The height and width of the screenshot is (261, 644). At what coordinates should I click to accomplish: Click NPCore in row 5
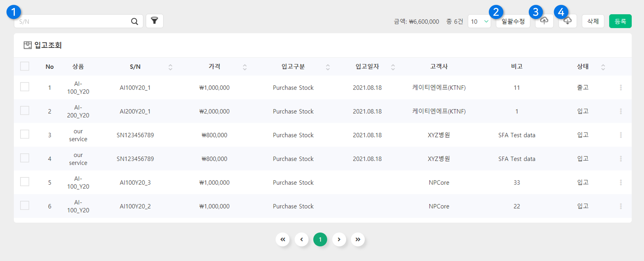point(439,182)
